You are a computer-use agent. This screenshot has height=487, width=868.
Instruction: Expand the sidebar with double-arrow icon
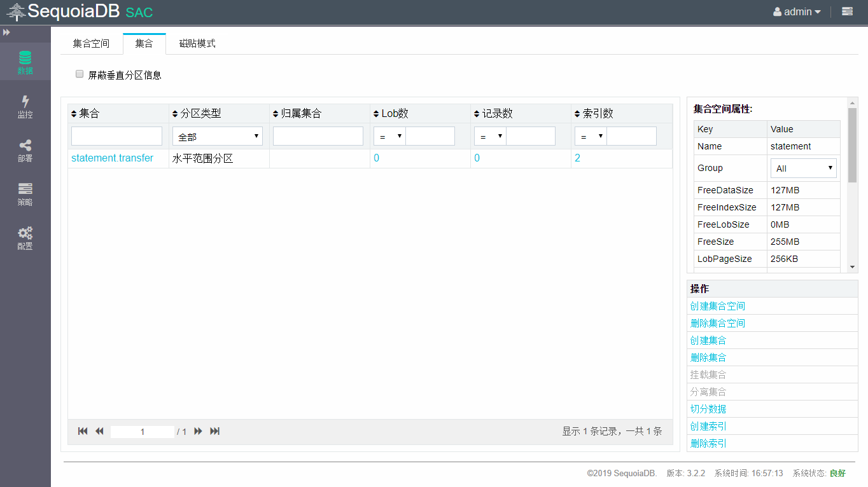6,32
